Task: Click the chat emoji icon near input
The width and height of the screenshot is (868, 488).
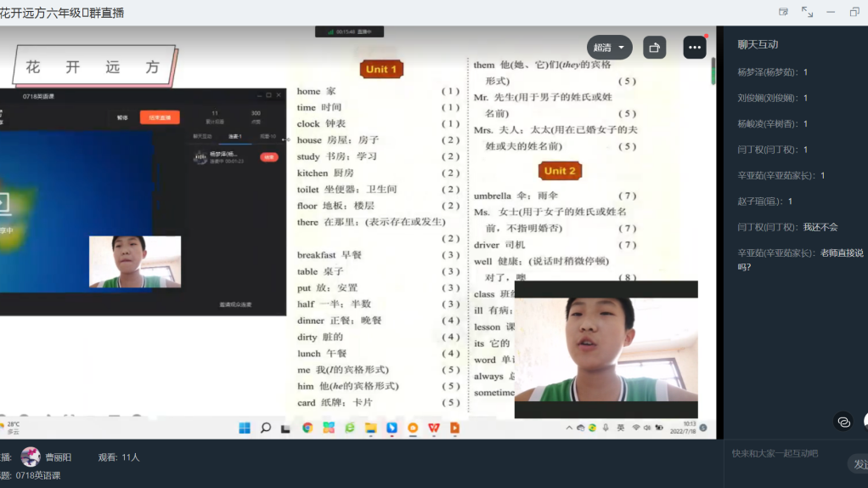Action: point(843,421)
